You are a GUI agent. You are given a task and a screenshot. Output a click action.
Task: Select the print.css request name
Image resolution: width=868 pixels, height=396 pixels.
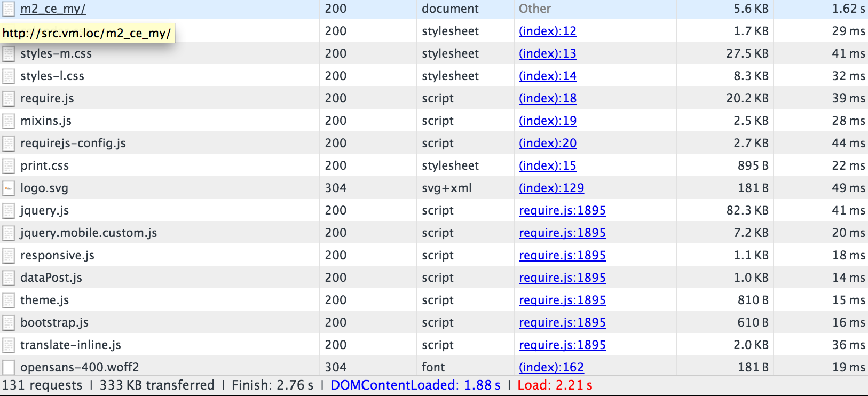coord(45,165)
